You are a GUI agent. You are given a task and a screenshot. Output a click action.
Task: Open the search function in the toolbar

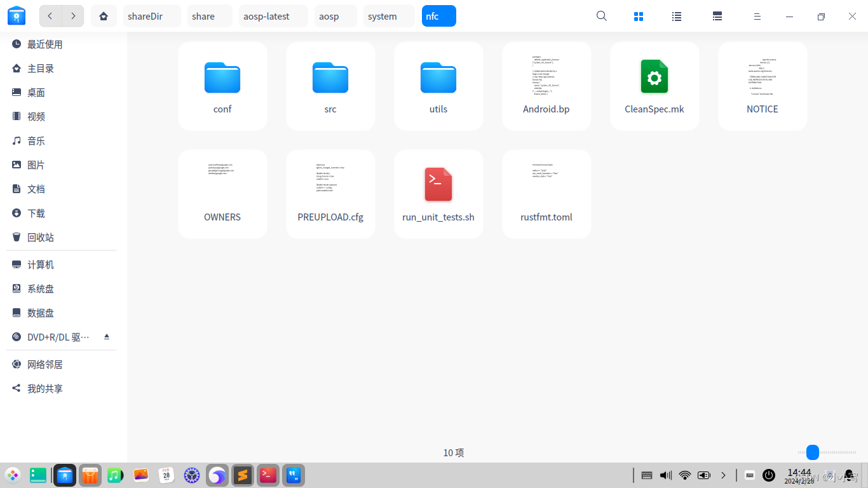click(601, 16)
